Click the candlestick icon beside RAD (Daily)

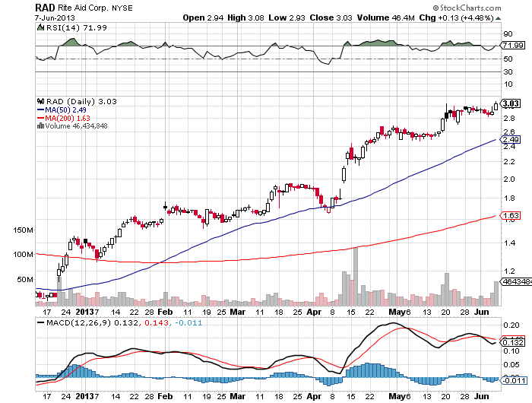(x=40, y=101)
